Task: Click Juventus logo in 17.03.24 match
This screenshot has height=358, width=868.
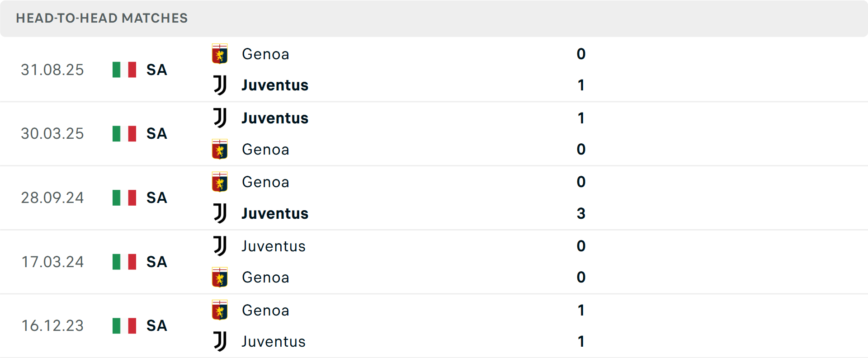Action: (220, 246)
